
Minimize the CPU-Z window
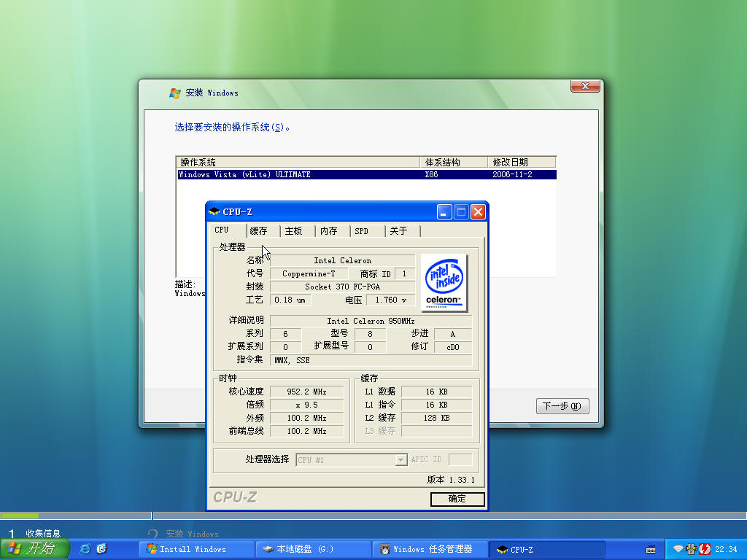point(444,211)
